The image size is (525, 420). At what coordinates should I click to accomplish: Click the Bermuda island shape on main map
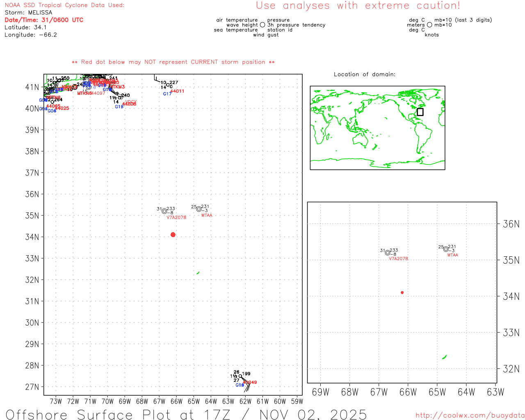[x=198, y=273]
